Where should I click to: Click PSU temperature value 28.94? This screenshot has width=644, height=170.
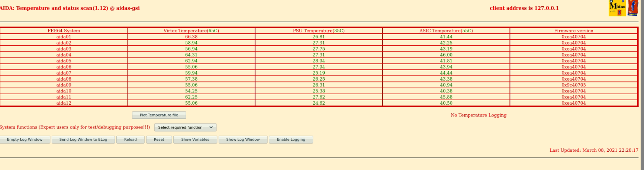click(319, 61)
